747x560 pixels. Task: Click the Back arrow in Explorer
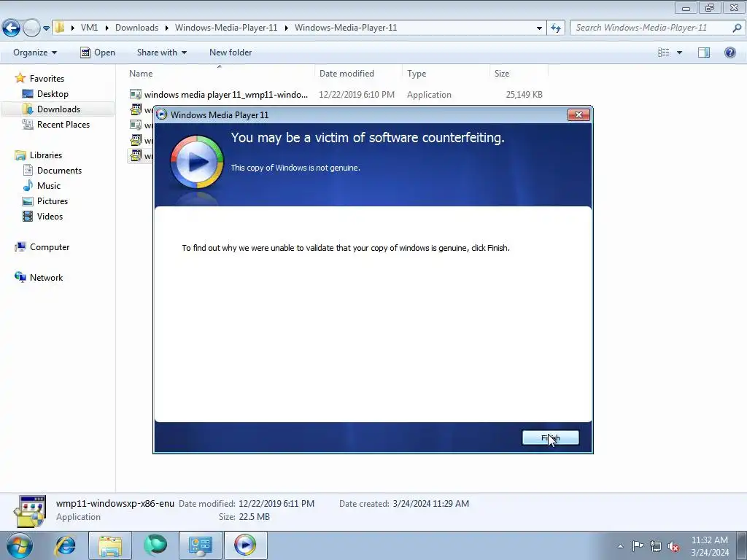click(x=12, y=28)
